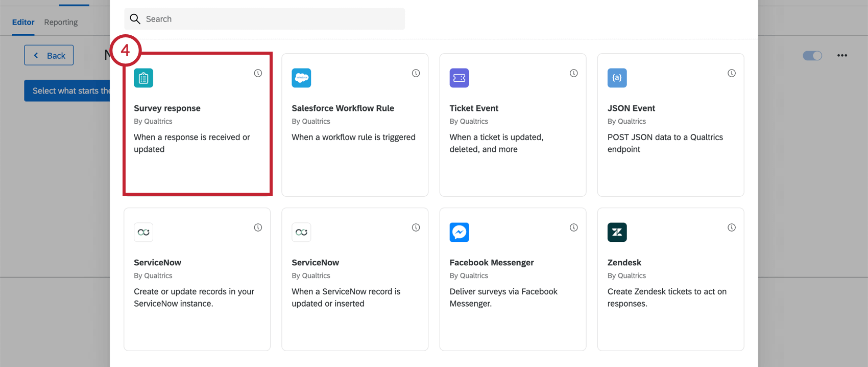Pick the Ticket Event title
This screenshot has height=367, width=868.
(x=474, y=108)
